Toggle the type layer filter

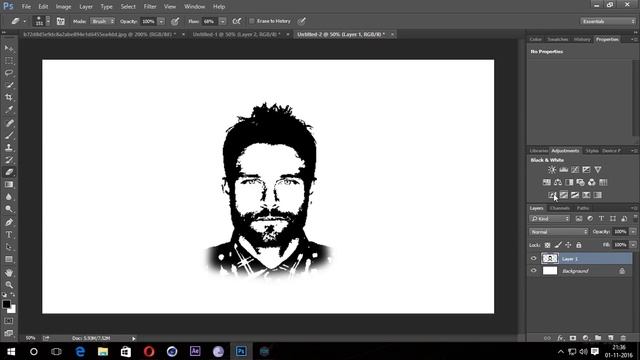[601, 219]
